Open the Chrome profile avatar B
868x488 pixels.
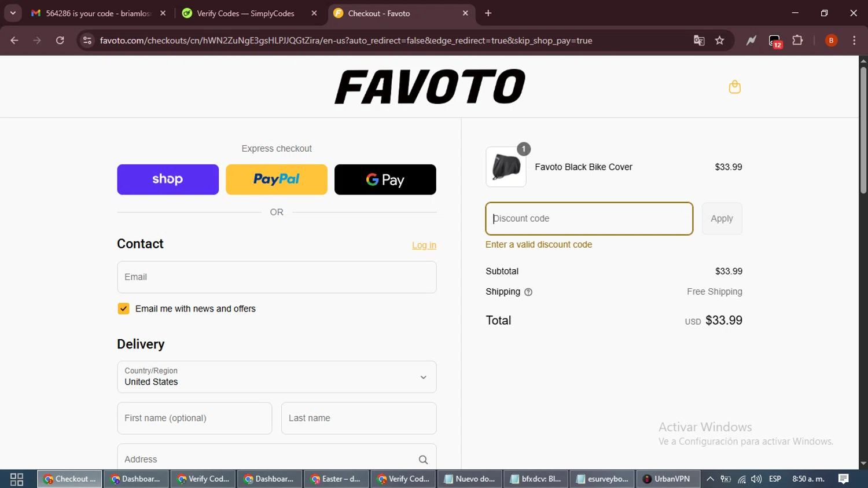click(831, 41)
